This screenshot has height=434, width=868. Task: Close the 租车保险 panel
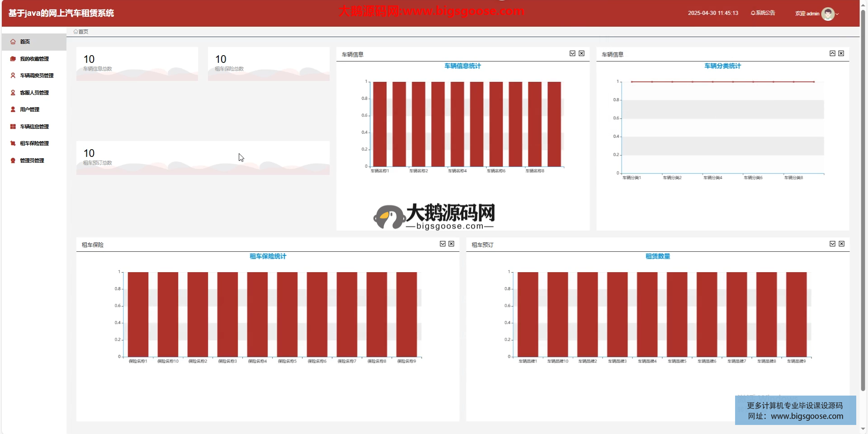(451, 244)
